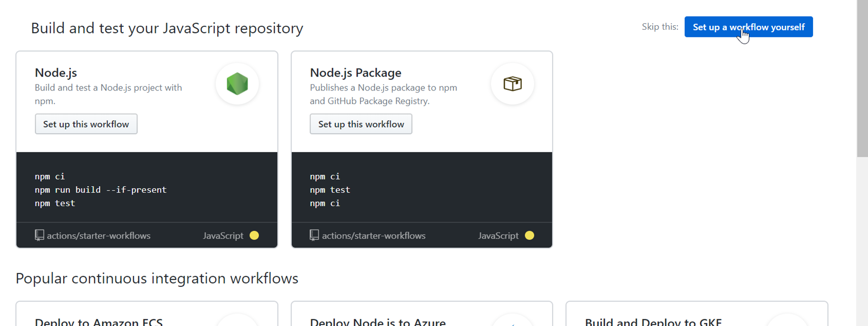Screen dimensions: 868x326
Task: Click the yellow JavaScript dot in the Node.js card
Action: pos(254,236)
